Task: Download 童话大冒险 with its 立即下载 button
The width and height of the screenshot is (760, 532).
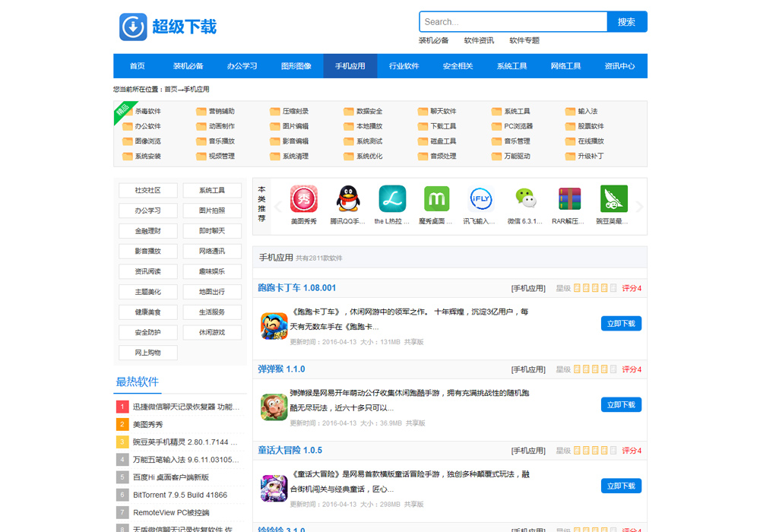Action: tap(621, 486)
